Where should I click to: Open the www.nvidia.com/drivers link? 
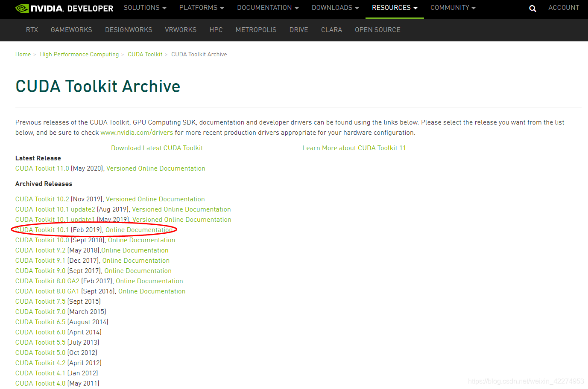click(137, 133)
